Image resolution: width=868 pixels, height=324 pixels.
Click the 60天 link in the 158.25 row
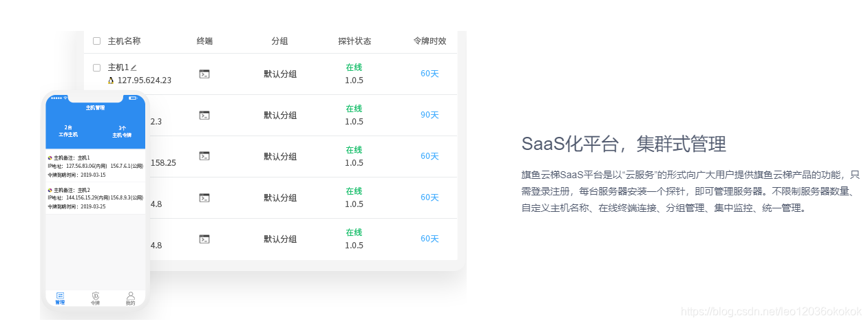click(430, 156)
